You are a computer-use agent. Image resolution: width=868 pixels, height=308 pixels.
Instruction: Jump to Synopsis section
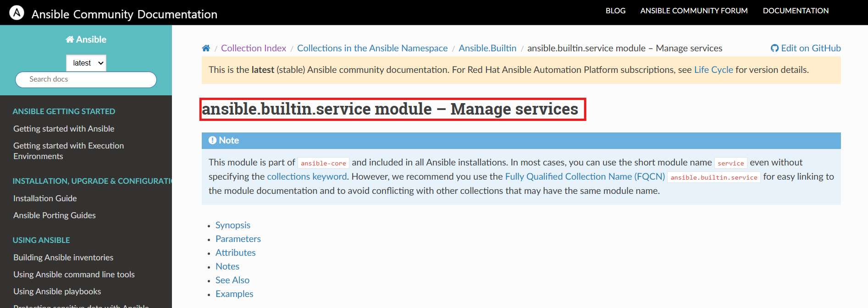coord(233,225)
